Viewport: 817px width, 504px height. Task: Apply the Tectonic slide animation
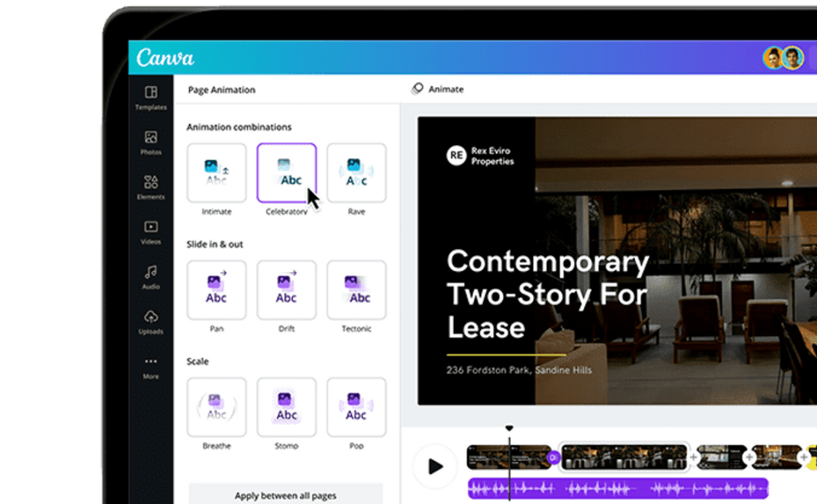tap(357, 290)
